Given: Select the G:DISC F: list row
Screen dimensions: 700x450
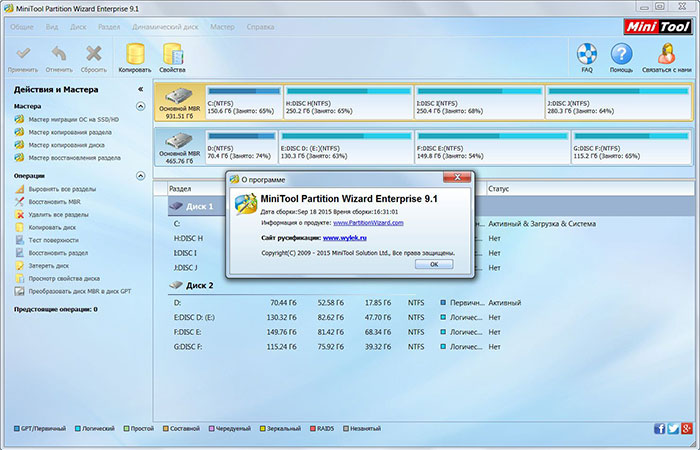Looking at the screenshot, I should coord(431,347).
